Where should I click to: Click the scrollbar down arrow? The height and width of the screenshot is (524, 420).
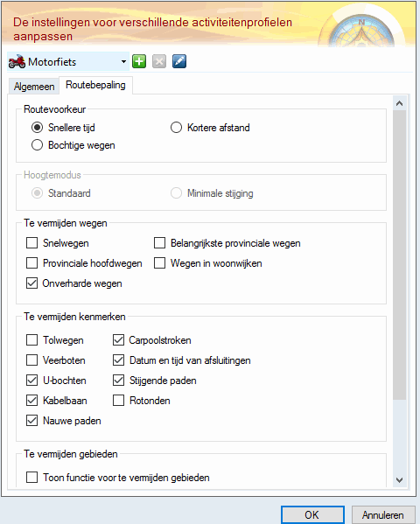pyautogui.click(x=399, y=480)
